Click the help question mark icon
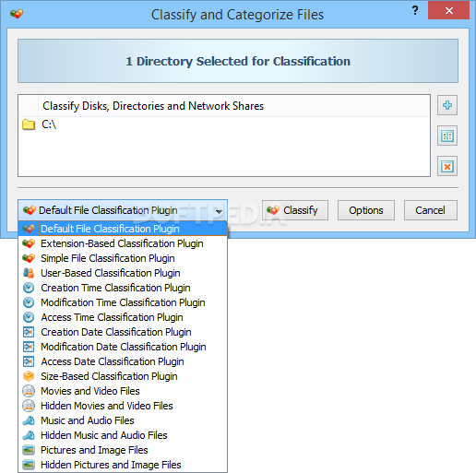 click(x=415, y=11)
